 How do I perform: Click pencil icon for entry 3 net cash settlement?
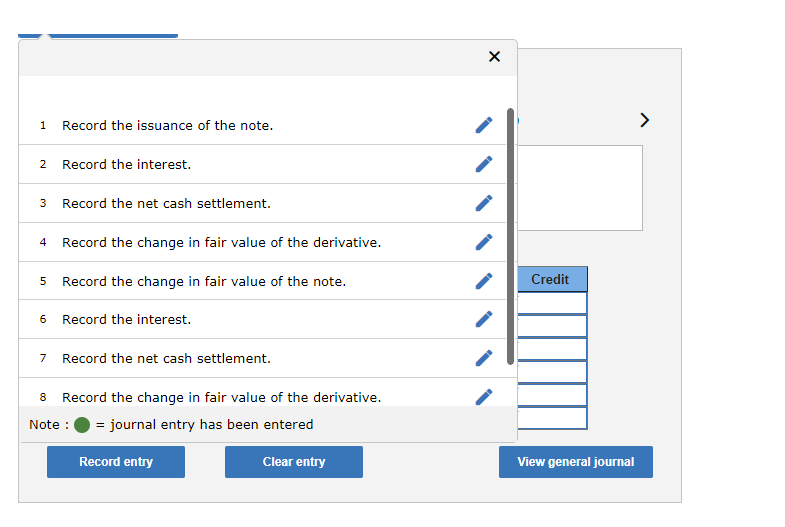[484, 203]
